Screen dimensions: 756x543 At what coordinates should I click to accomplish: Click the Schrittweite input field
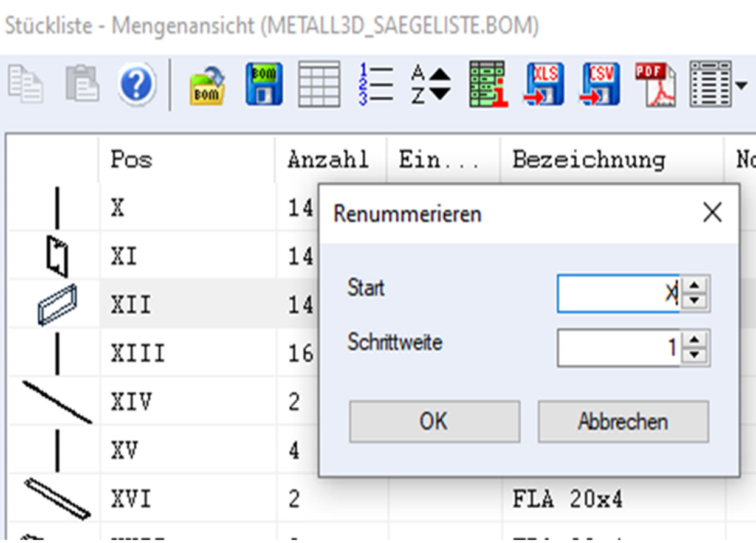click(617, 348)
